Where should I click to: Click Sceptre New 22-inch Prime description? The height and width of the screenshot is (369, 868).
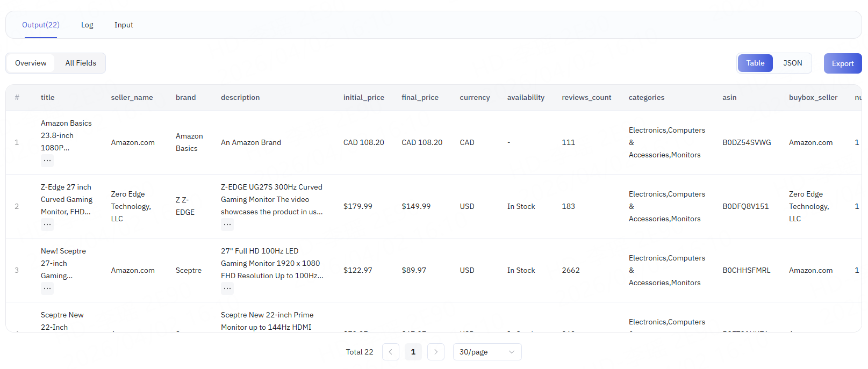coord(267,321)
